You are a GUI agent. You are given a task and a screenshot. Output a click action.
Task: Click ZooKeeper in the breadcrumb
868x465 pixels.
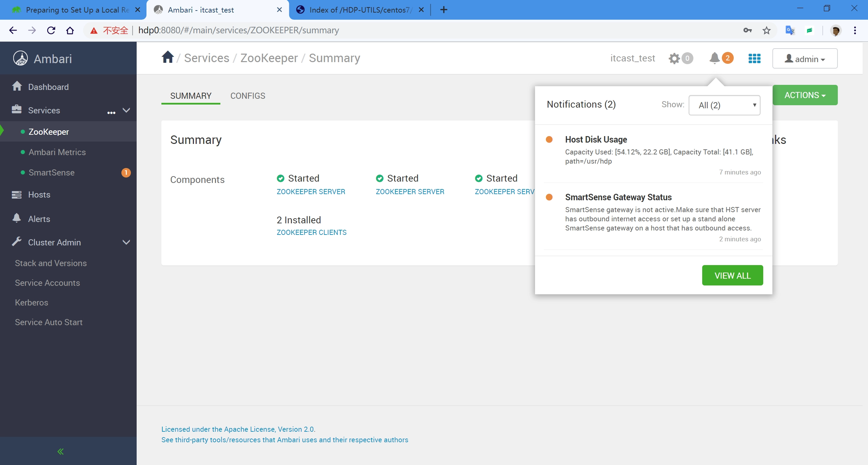coord(269,58)
